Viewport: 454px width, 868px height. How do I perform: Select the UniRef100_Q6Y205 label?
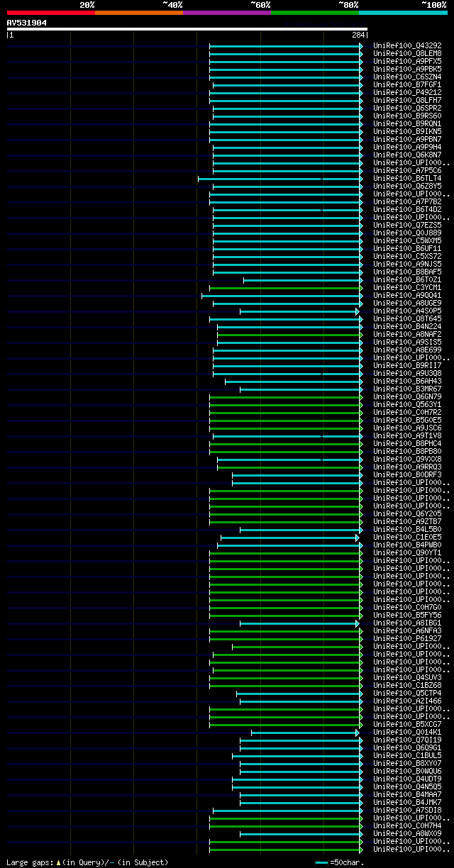[407, 513]
